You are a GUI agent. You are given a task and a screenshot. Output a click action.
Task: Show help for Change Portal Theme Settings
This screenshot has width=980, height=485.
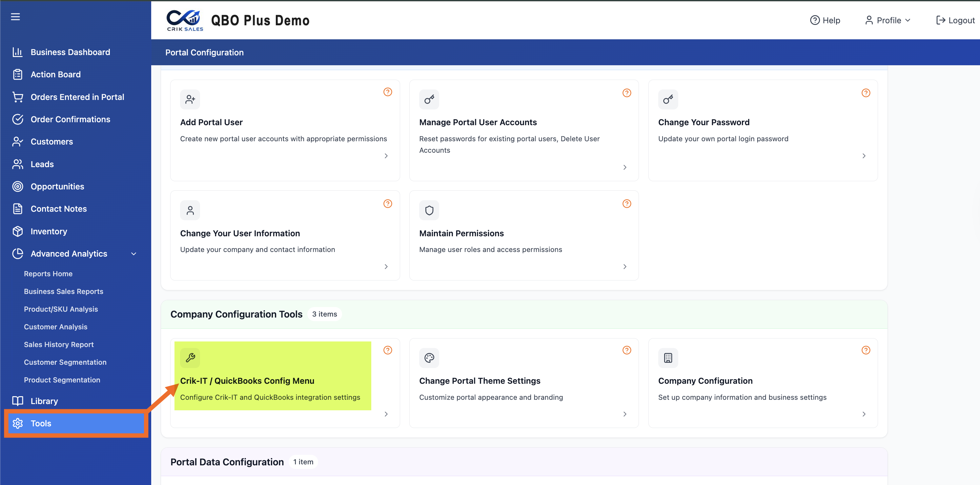point(626,350)
